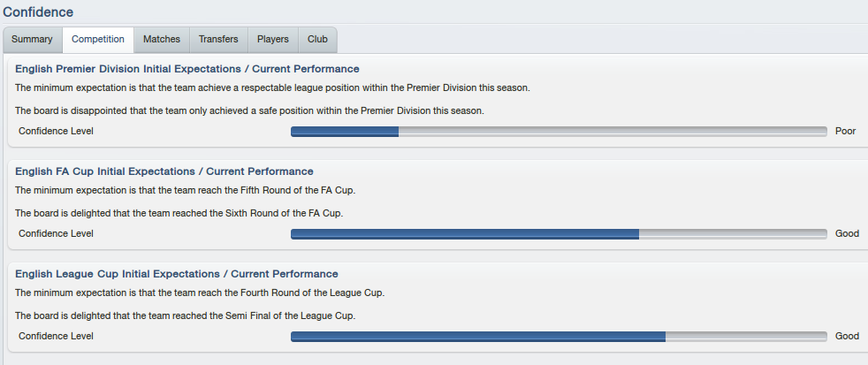868x365 pixels.
Task: Click the FA Cup confidence level bar
Action: coord(559,234)
